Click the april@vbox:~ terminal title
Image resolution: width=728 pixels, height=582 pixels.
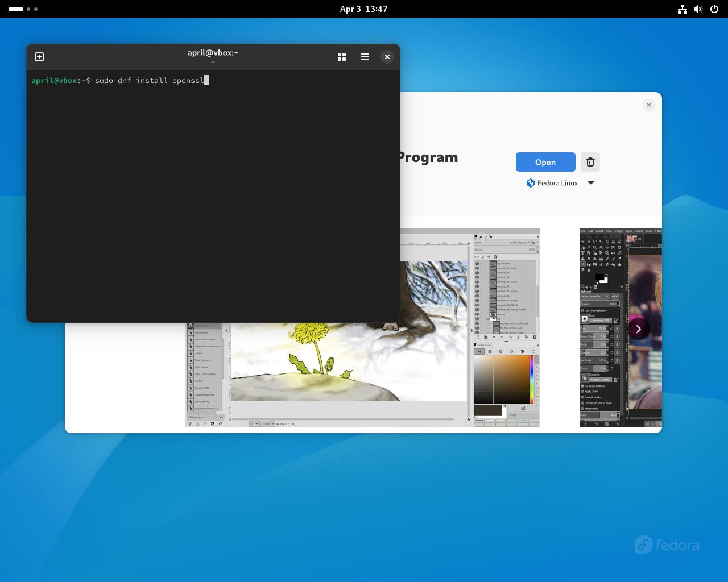tap(213, 53)
